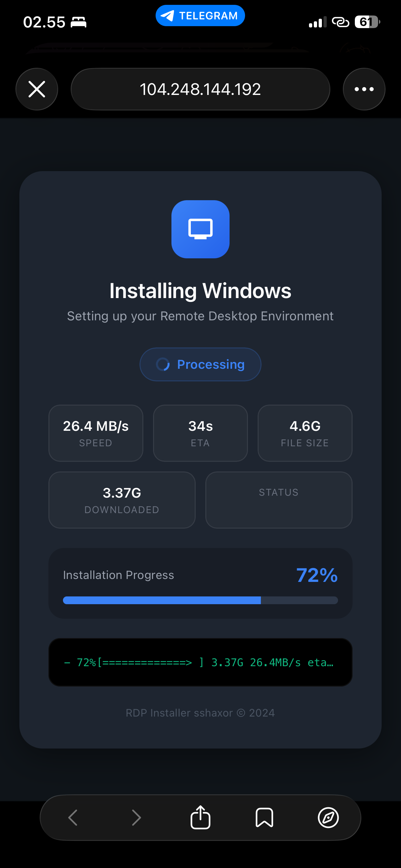Tap the battery indicator in status bar
401x868 pixels.
pos(367,22)
